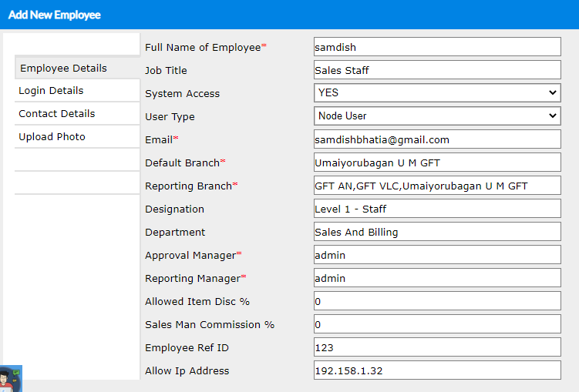The image size is (579, 392).
Task: Click the Email input field
Action: click(x=437, y=139)
